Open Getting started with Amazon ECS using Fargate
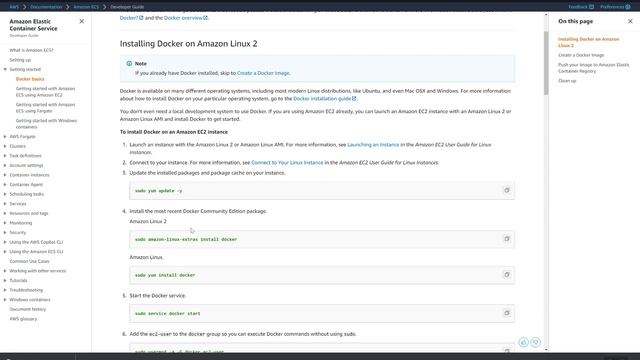 (x=45, y=108)
